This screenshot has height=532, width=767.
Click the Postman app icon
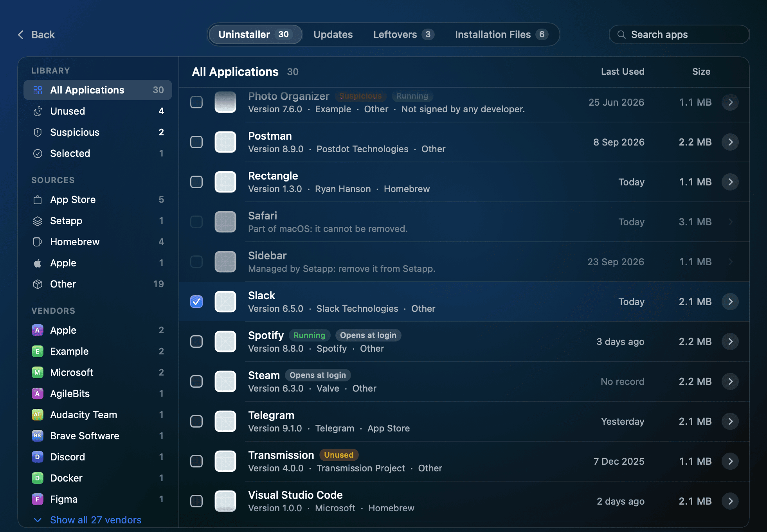(x=225, y=142)
